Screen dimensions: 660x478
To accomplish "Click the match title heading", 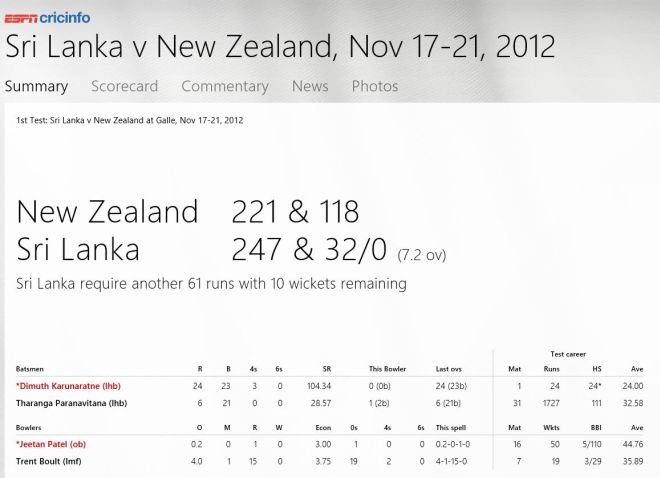I will [x=280, y=46].
